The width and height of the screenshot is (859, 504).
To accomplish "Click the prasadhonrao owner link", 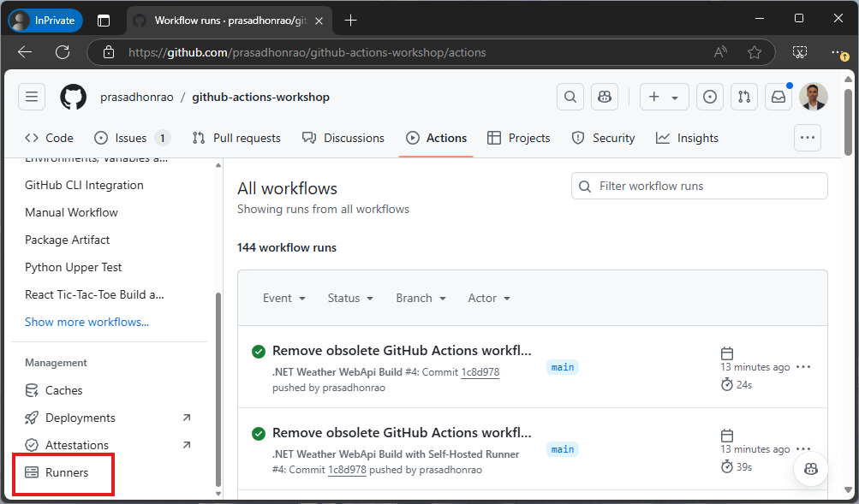I will point(137,98).
